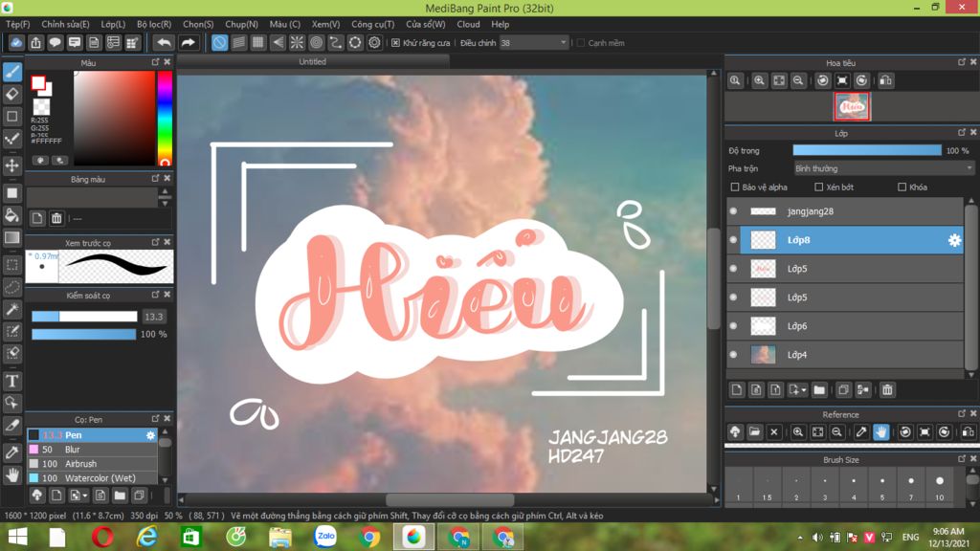This screenshot has width=980, height=551.
Task: Open the add-brush dropdown in Pen panel
Action: 85,496
